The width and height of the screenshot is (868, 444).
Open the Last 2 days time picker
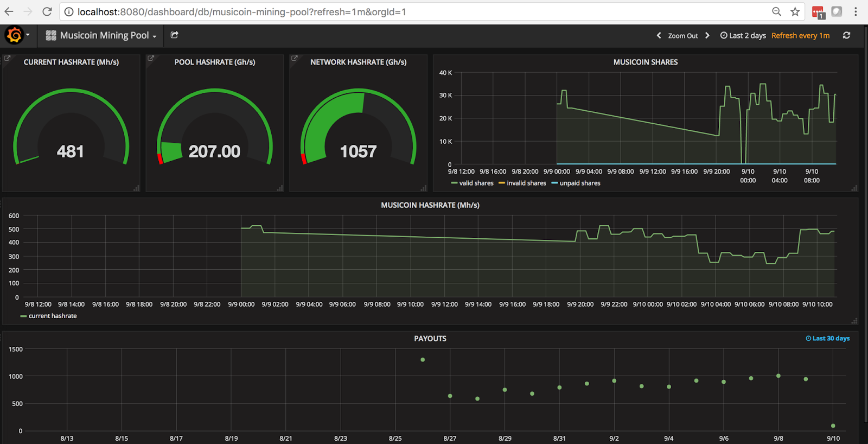(743, 35)
